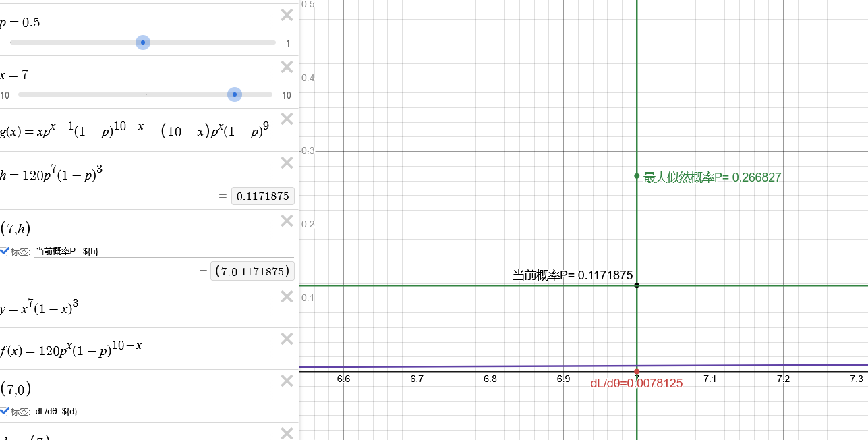Screen dimensions: 868x440
Task: Click x-axis tick label 6.6
Action: point(343,379)
